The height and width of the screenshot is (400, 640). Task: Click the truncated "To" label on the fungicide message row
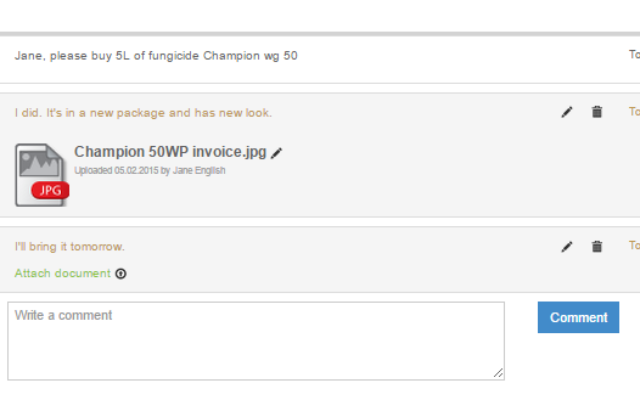634,54
